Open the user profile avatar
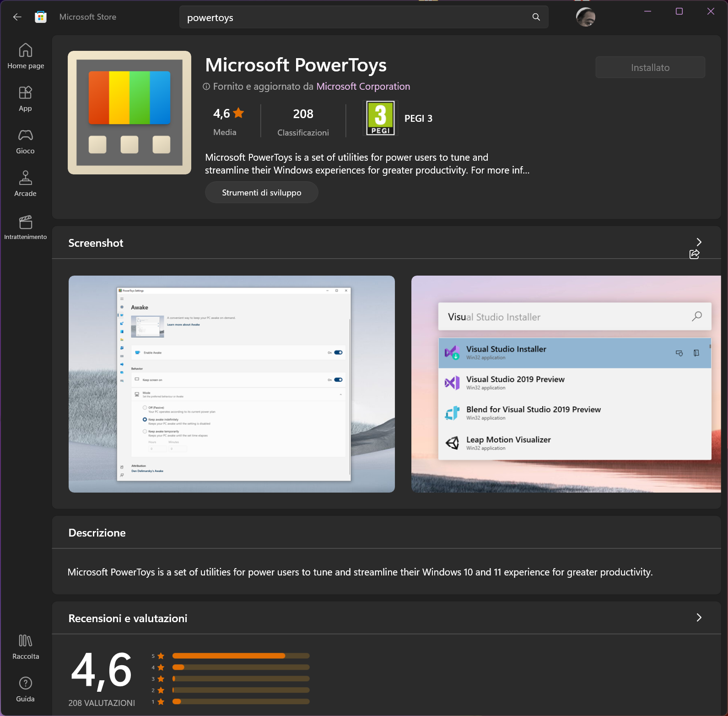The image size is (728, 716). (x=586, y=17)
